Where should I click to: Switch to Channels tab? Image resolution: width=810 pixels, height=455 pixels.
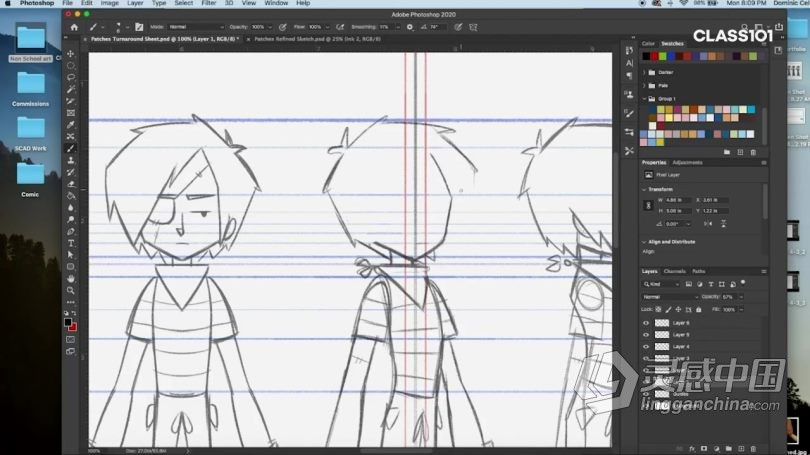(x=674, y=271)
